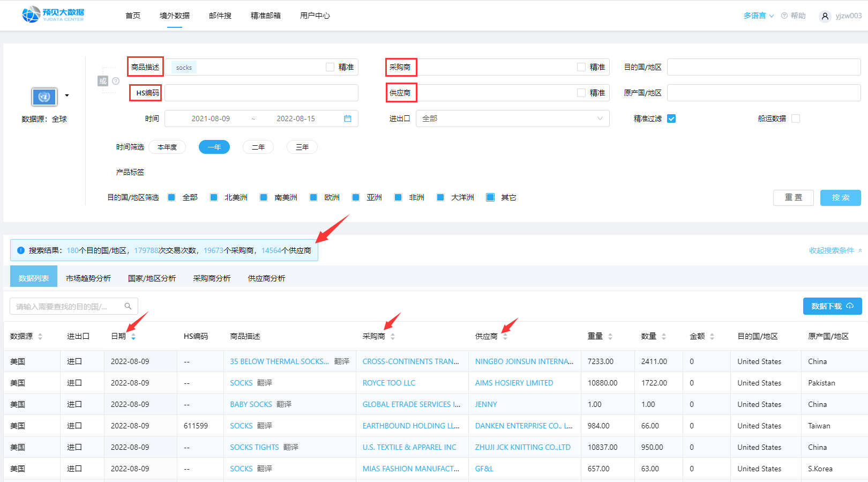Viewport: 868px width, 482px height.
Task: Toggle 其它 region checkbox
Action: [490, 197]
